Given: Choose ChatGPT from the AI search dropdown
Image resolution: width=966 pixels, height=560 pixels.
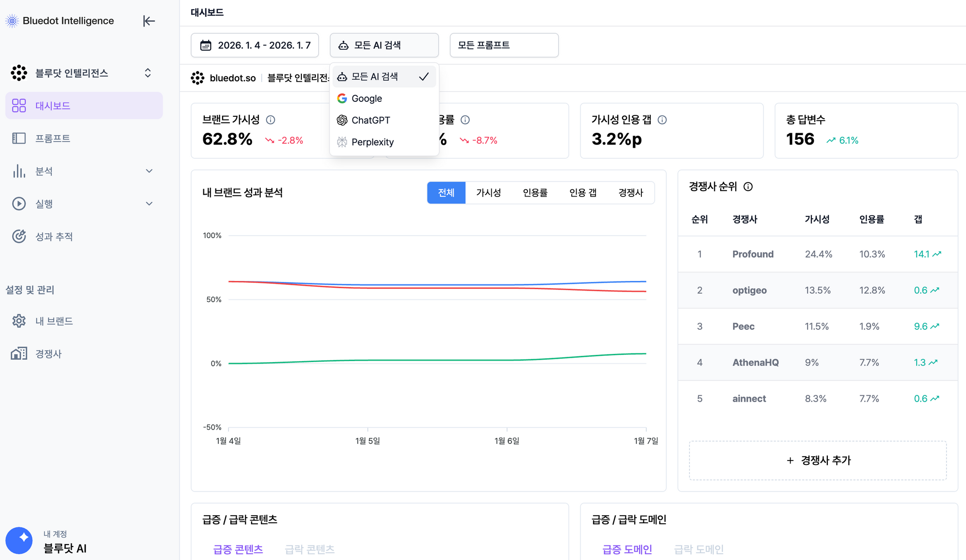Looking at the screenshot, I should [x=370, y=120].
